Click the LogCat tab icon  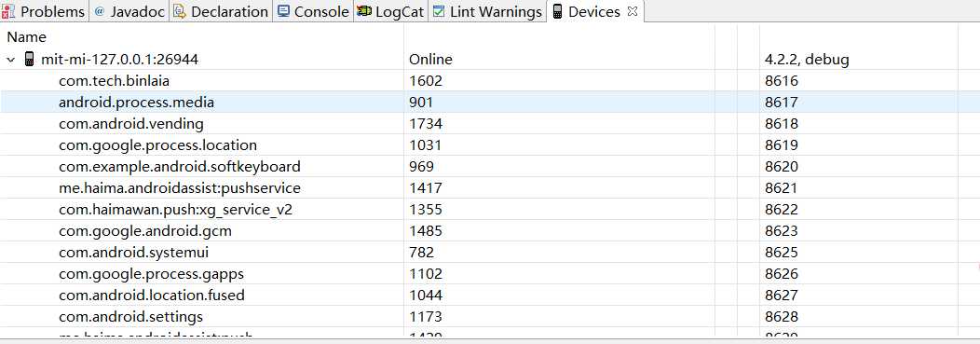(x=364, y=11)
